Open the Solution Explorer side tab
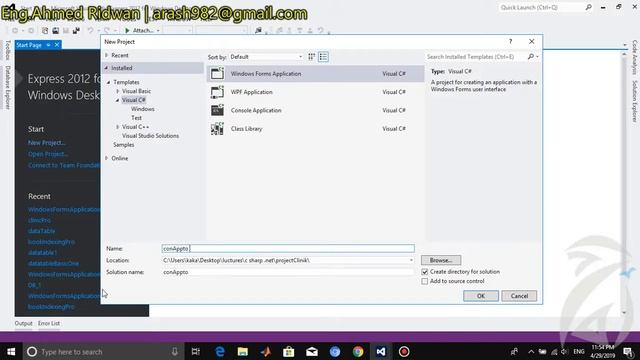The image size is (640, 360). point(635,101)
